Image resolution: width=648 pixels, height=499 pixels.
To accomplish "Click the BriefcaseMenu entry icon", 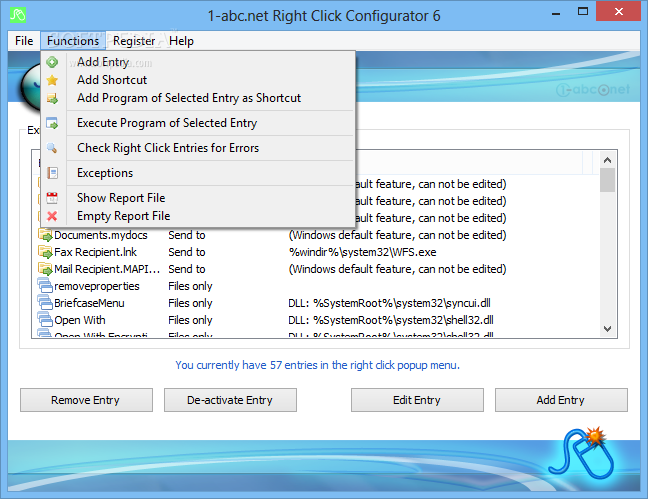I will coord(45,303).
